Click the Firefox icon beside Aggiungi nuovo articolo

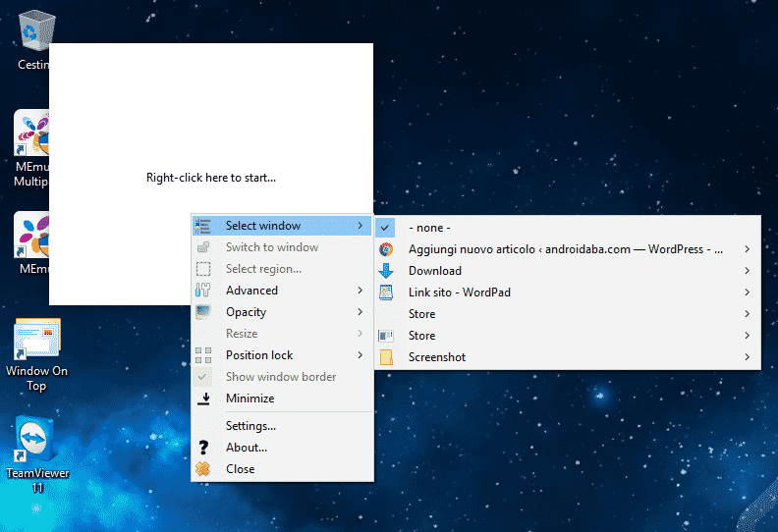[386, 249]
